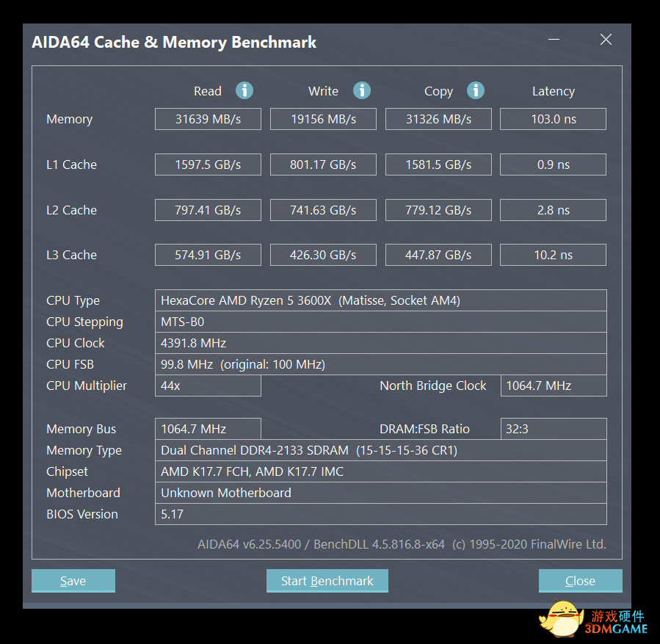Viewport: 660px width, 644px height.
Task: Click L3 Cache latency 10.2 ns
Action: (x=553, y=255)
